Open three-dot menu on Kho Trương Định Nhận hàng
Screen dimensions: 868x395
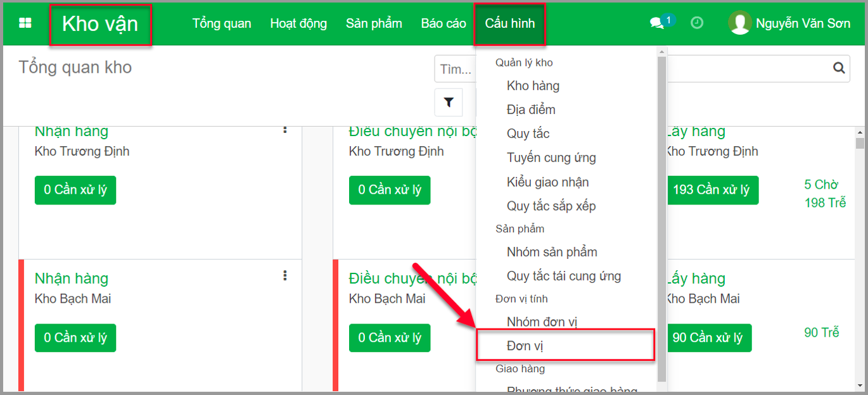click(x=285, y=130)
